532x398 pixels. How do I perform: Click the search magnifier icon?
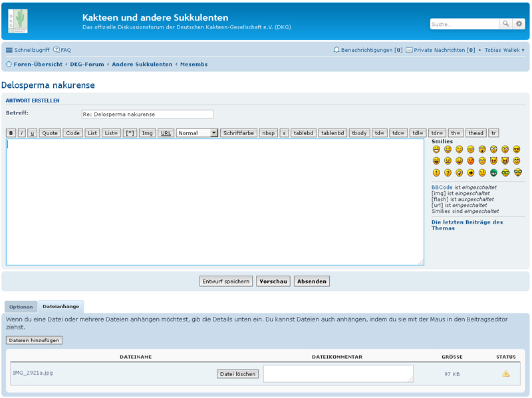(506, 24)
